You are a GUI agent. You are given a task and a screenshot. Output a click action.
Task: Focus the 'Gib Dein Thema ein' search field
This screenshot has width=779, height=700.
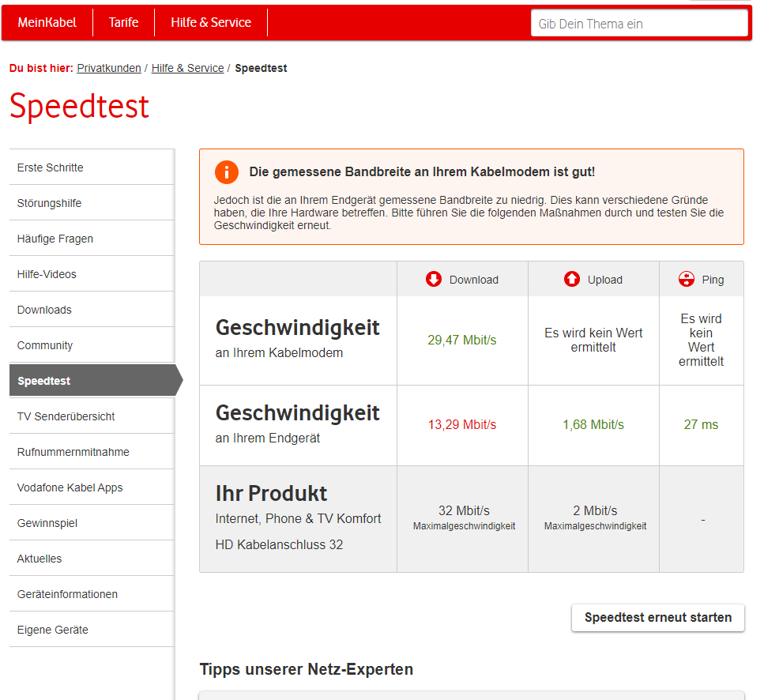639,24
